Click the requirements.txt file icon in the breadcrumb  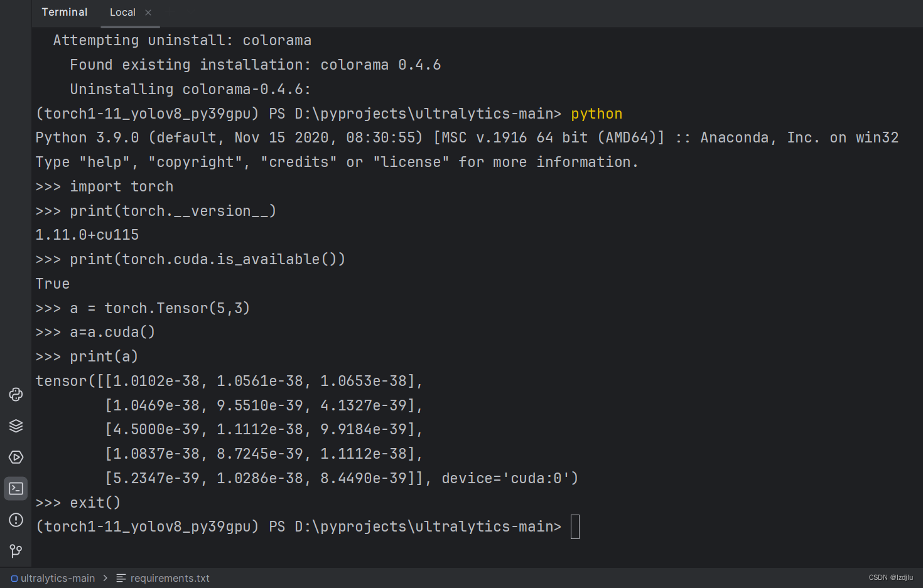coord(119,578)
